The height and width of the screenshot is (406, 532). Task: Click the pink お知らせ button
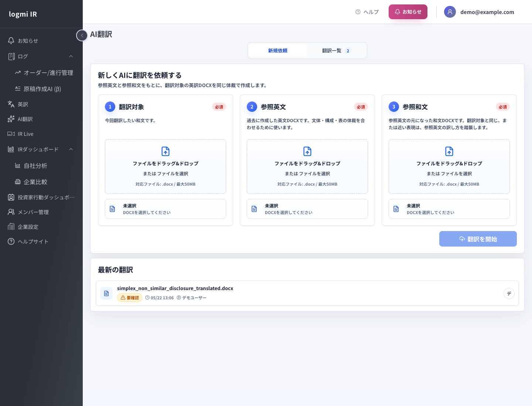point(408,12)
